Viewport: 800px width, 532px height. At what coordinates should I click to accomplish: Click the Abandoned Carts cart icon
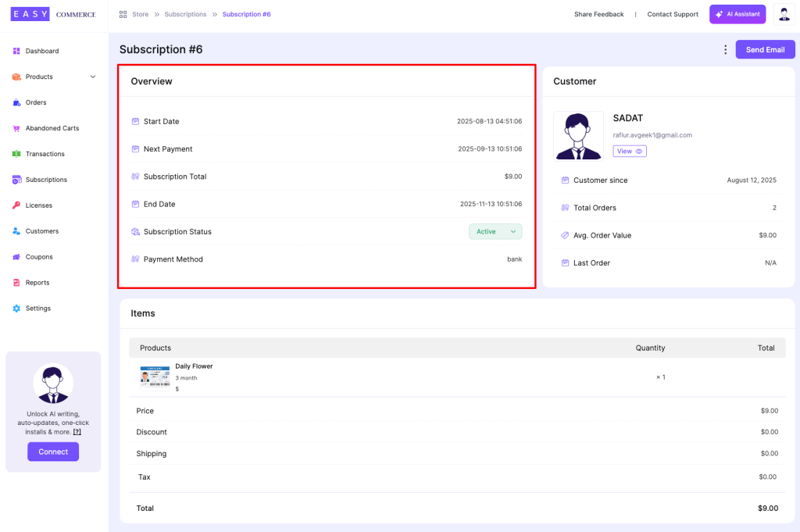(16, 128)
